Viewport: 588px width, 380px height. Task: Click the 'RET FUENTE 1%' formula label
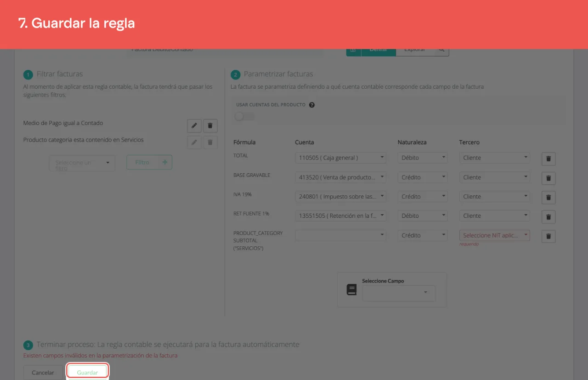[x=251, y=214]
